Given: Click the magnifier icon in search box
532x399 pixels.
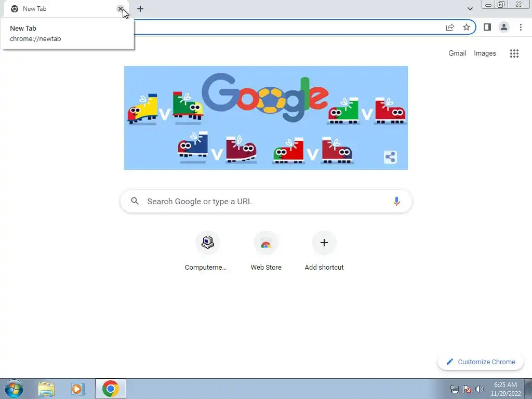Looking at the screenshot, I should [x=135, y=201].
